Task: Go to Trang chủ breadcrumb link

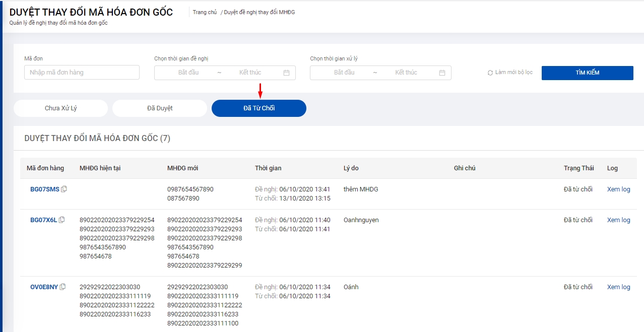Action: 205,12
